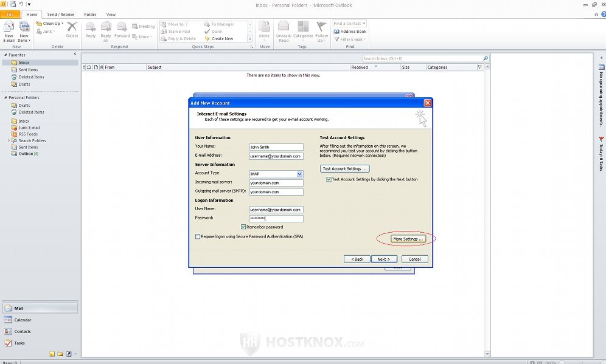Image resolution: width=606 pixels, height=364 pixels.
Task: Collapse the Favorites group
Action: pyautogui.click(x=5, y=55)
